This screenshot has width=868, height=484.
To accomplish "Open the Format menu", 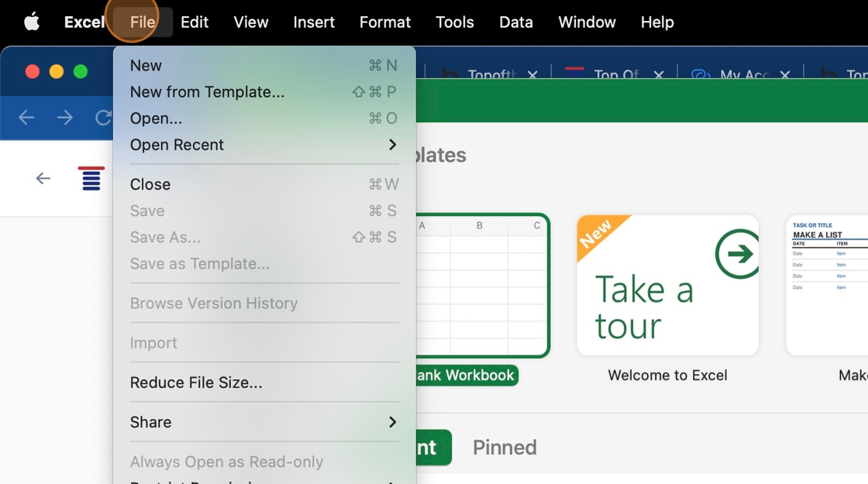I will (x=384, y=22).
